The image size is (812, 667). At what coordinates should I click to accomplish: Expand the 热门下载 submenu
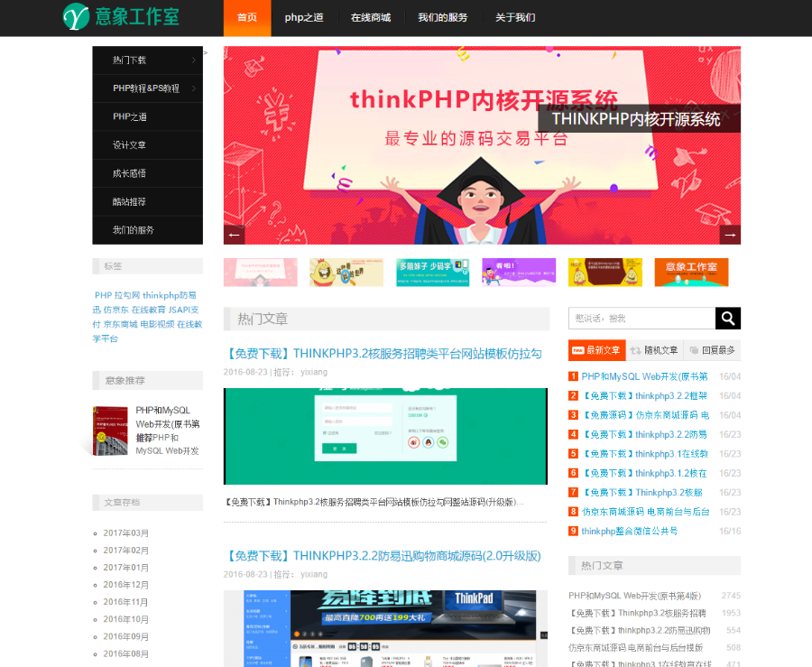click(x=196, y=60)
